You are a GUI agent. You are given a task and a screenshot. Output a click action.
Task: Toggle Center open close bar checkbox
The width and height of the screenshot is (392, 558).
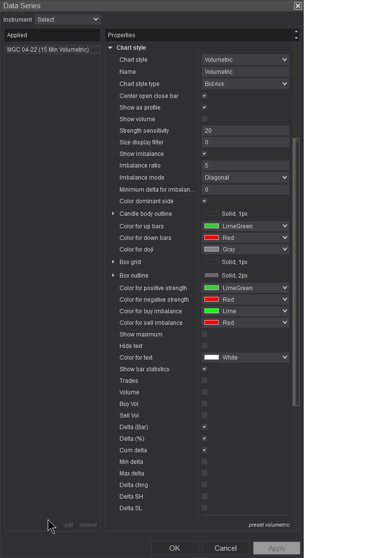(x=204, y=96)
